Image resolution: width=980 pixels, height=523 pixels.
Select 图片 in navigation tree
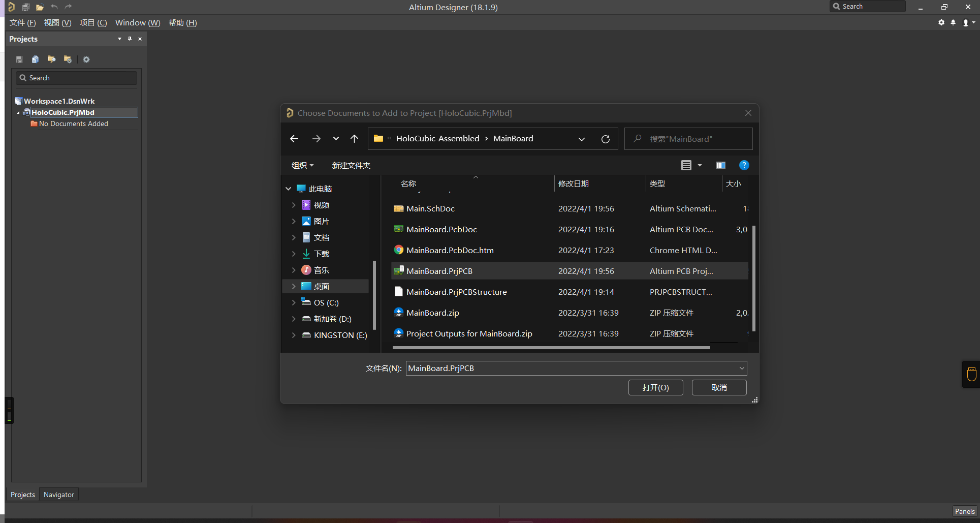pos(321,221)
